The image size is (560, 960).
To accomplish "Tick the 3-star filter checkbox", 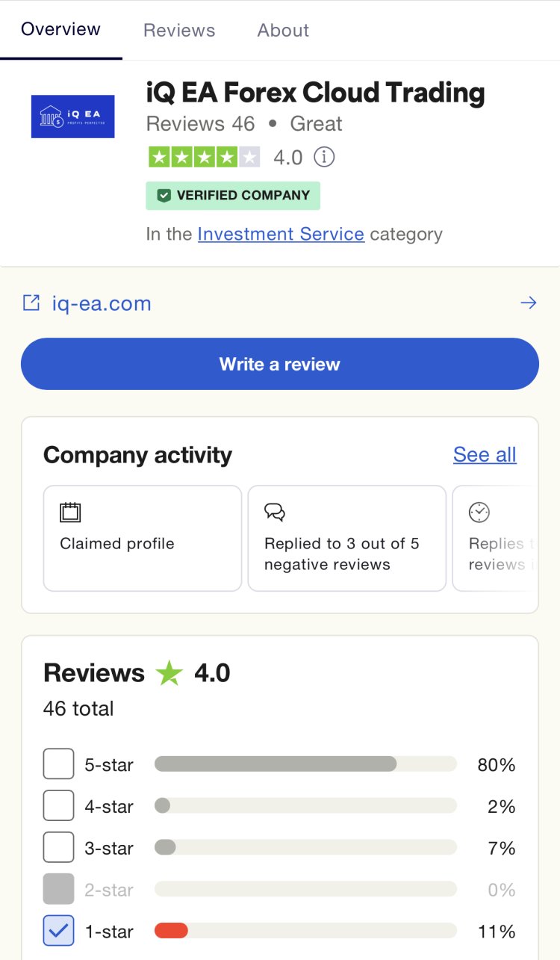I will [x=59, y=847].
